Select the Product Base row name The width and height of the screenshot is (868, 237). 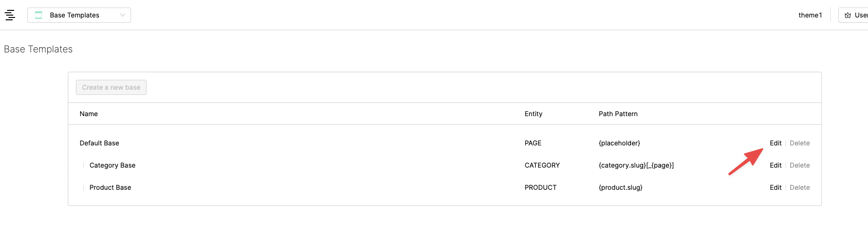click(x=110, y=187)
